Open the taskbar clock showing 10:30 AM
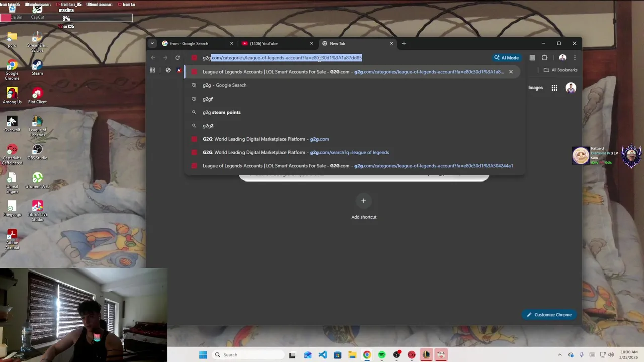The image size is (644, 362). (x=629, y=355)
